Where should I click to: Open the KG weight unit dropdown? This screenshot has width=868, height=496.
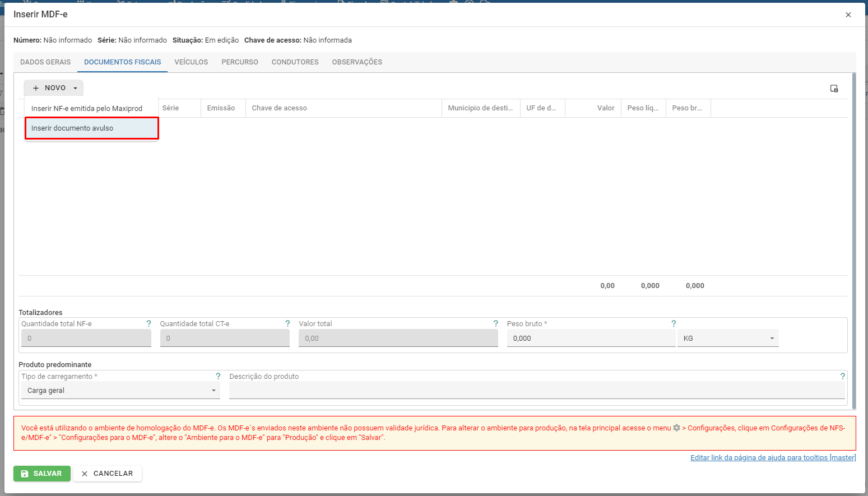click(x=727, y=339)
